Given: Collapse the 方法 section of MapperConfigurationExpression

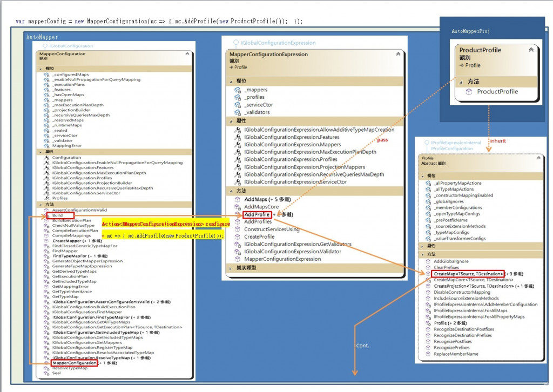Looking at the screenshot, I should coord(231,191).
